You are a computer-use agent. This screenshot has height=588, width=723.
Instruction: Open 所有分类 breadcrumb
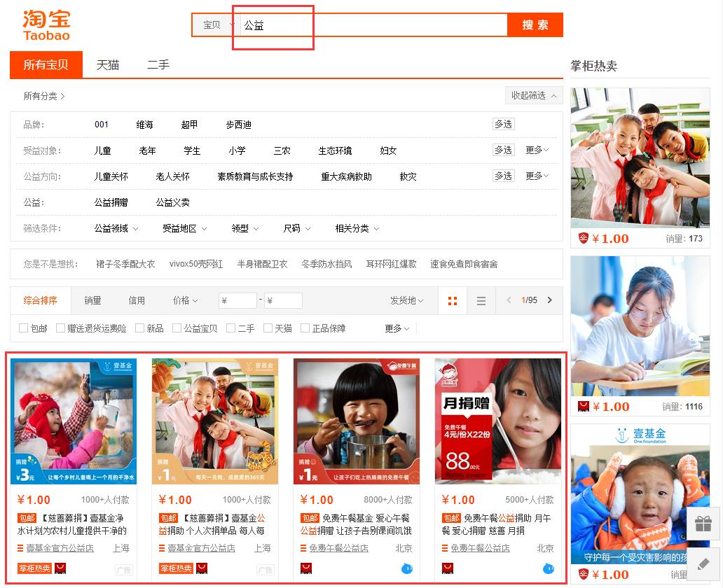coord(44,96)
